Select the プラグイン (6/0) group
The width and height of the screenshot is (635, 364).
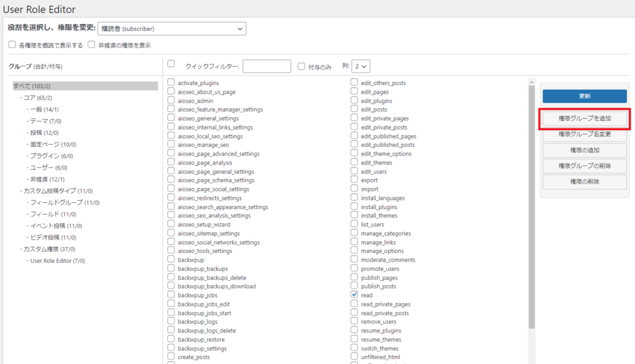(53, 156)
